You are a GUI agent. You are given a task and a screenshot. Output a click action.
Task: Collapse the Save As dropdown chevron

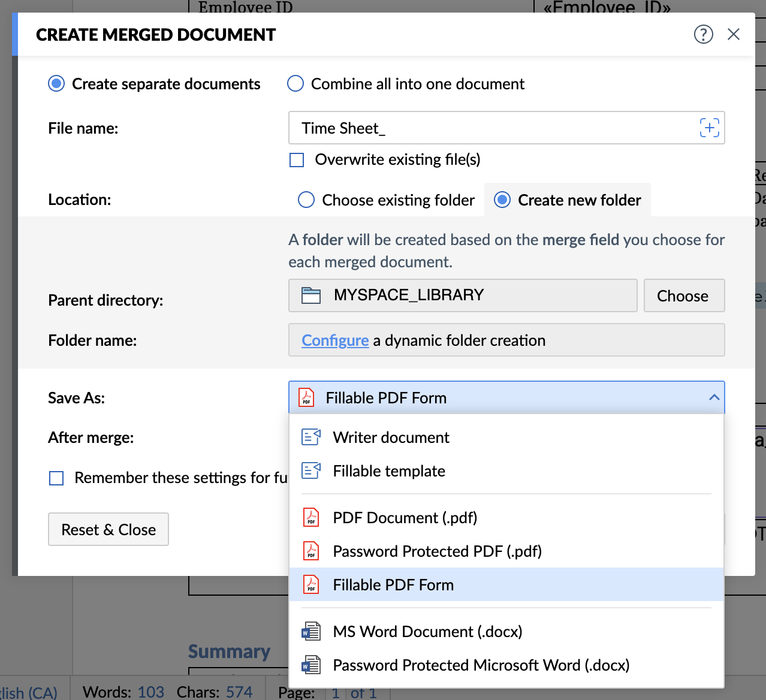(713, 398)
